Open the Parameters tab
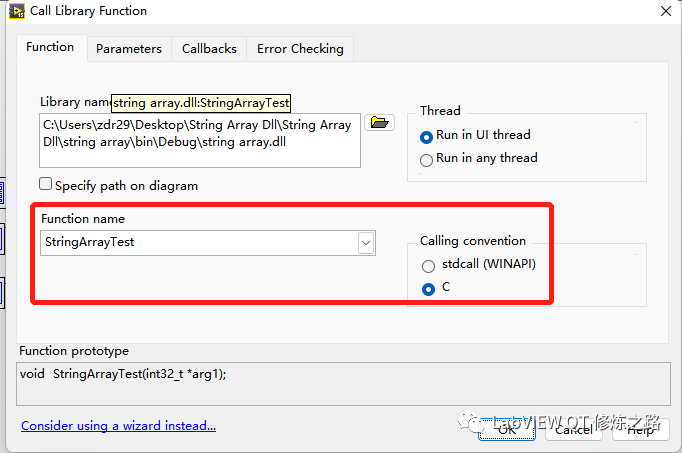Image resolution: width=682 pixels, height=453 pixels. coord(128,48)
